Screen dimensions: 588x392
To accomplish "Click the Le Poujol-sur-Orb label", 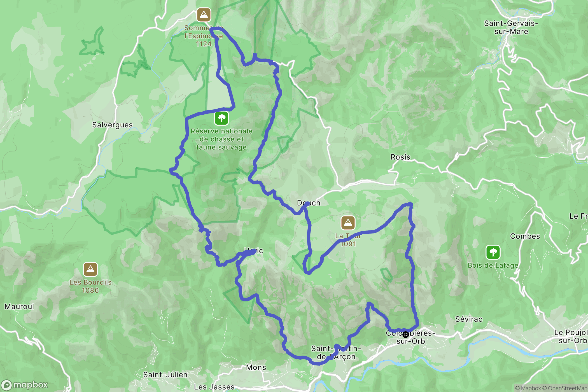I will 571,337.
